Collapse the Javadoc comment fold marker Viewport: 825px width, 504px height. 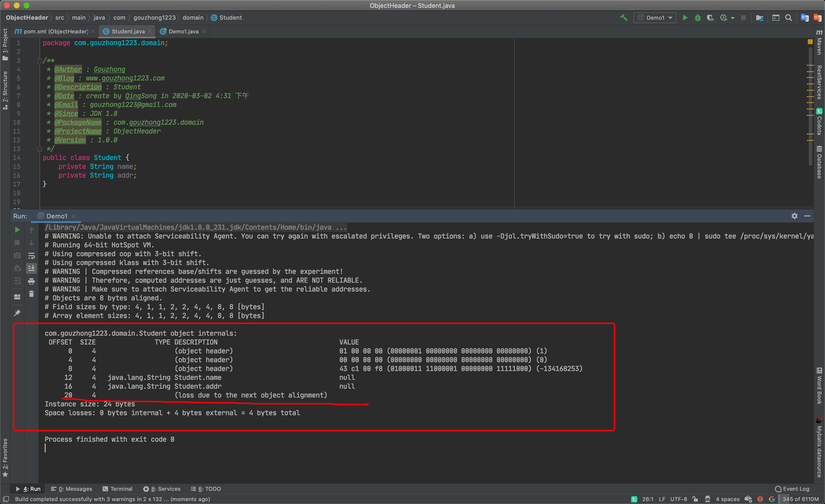click(x=40, y=61)
